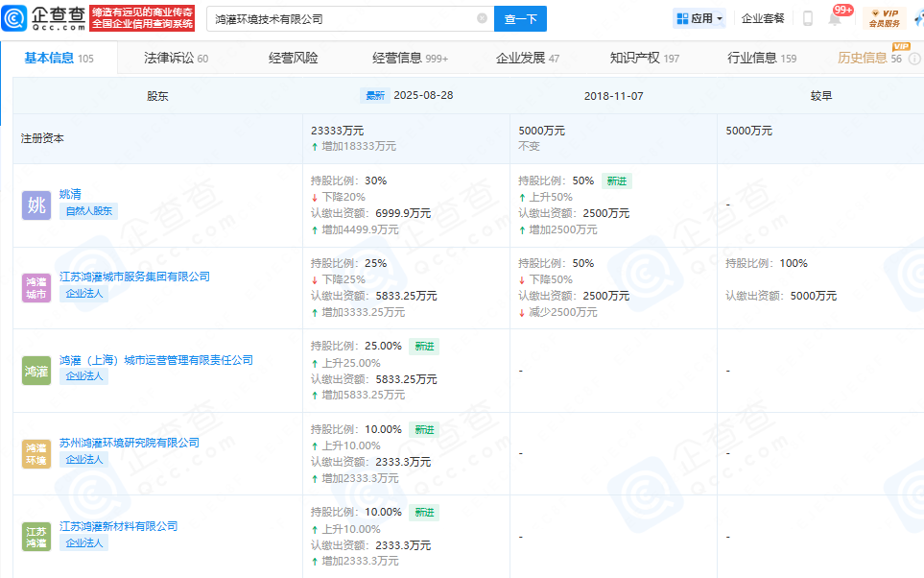924x578 pixels.
Task: Click the 注册资本 row label
Action: click(42, 138)
